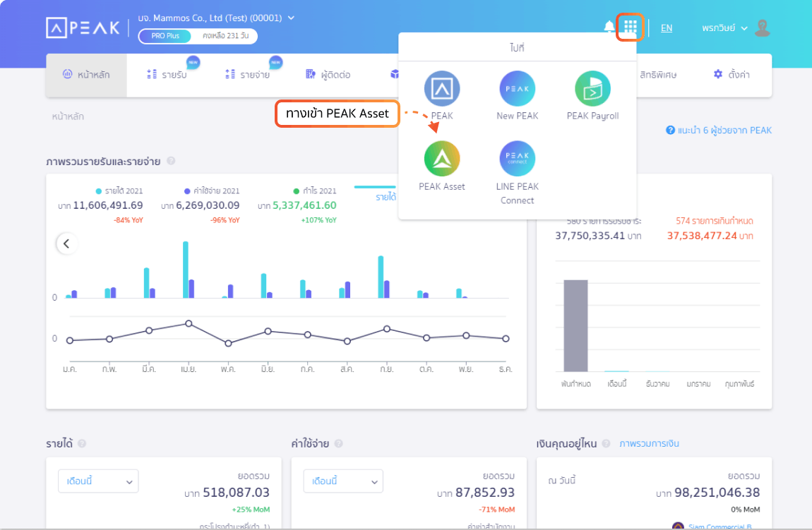Click balance total 98,251,046.38
Screen dimensions: 812x530
tap(717, 492)
